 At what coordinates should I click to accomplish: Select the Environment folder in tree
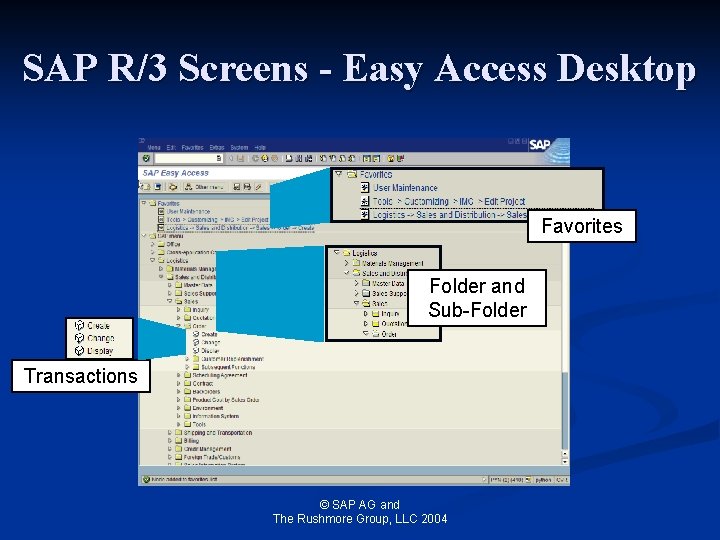click(203, 408)
